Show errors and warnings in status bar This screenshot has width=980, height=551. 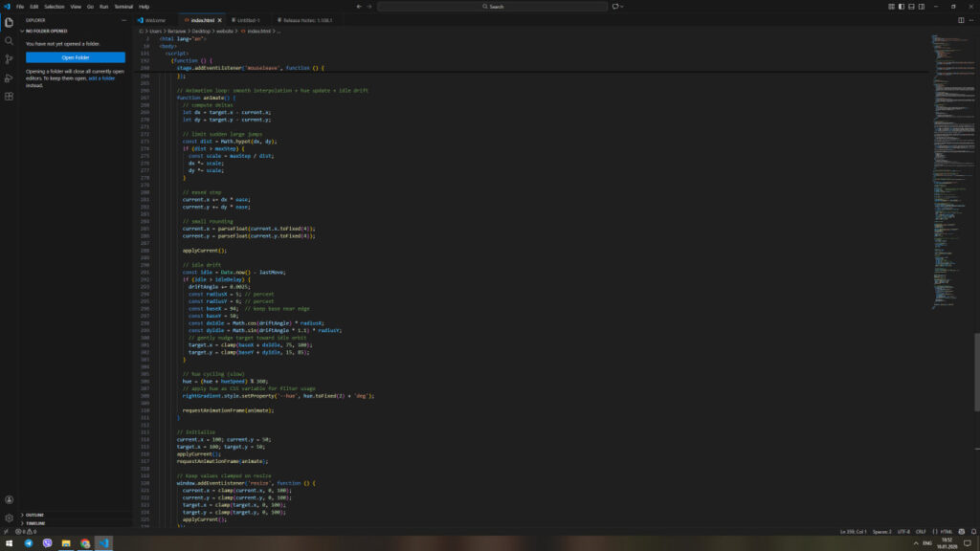click(x=26, y=532)
